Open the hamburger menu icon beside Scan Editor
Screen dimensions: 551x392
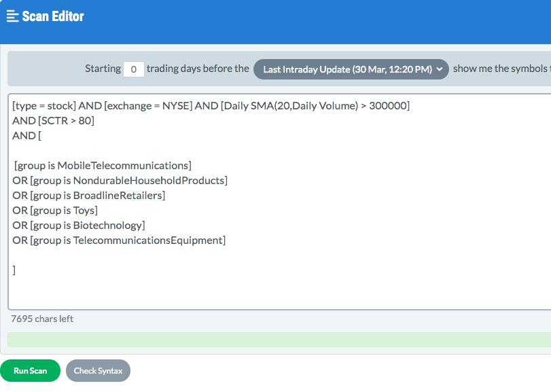click(x=12, y=16)
